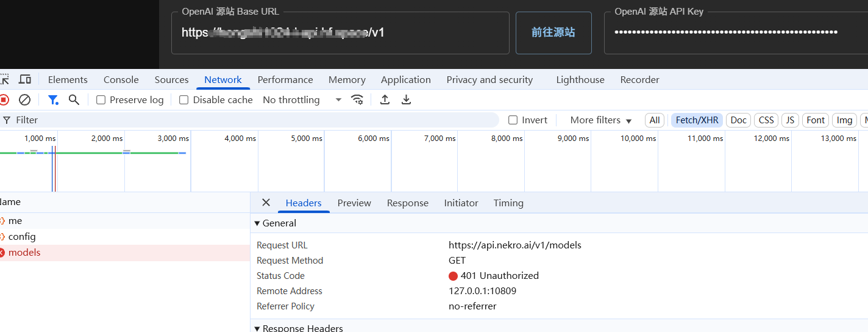This screenshot has width=868, height=332.
Task: Collapse the General headers section
Action: (276, 223)
